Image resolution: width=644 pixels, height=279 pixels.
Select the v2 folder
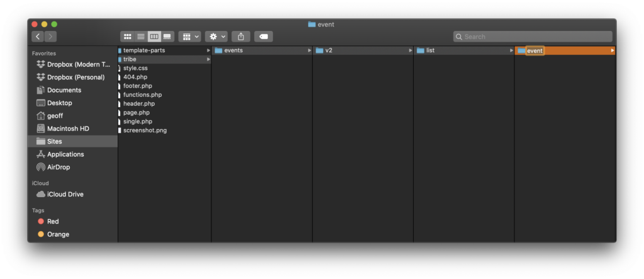[x=363, y=50]
